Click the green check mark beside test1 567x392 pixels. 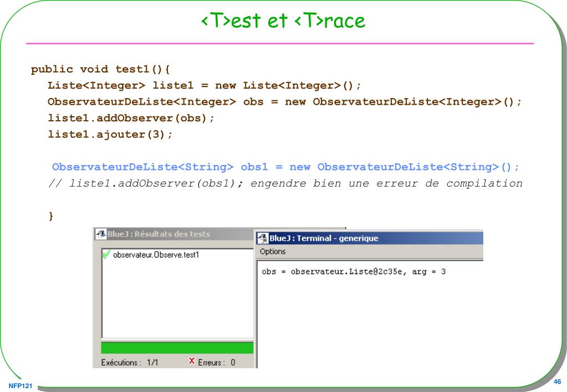tap(106, 254)
